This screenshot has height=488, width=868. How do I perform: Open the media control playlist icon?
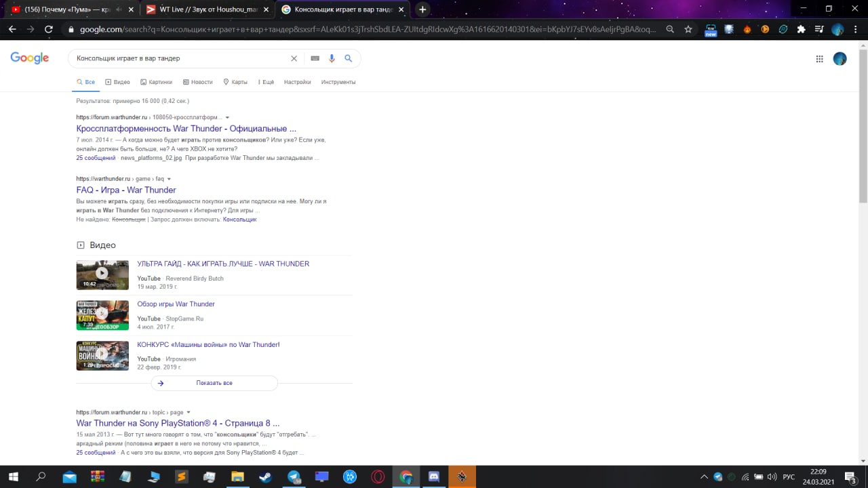819,29
